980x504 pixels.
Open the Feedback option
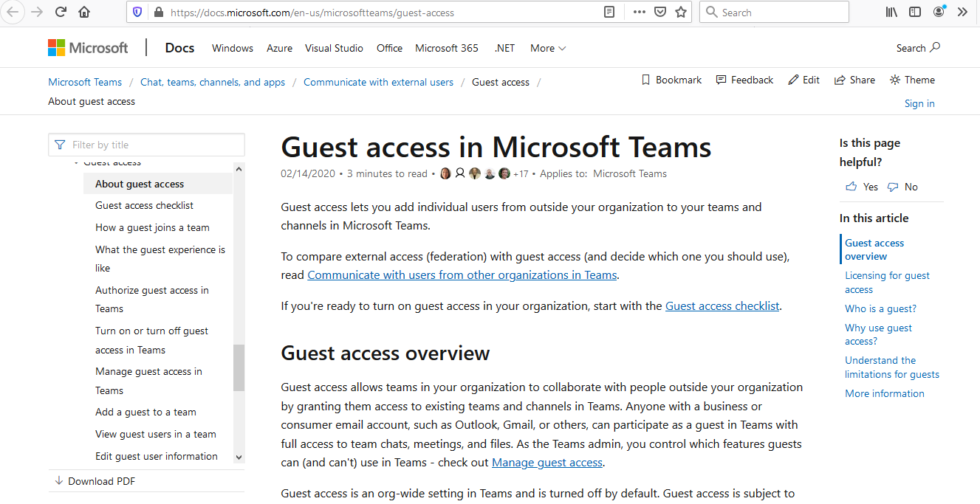pos(744,80)
